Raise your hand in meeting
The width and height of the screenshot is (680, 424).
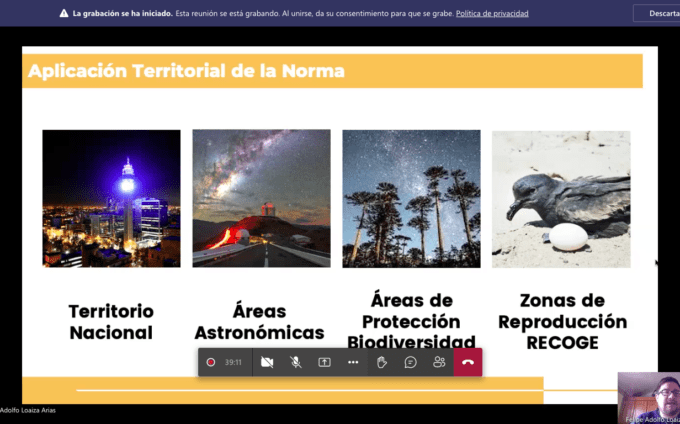(x=382, y=362)
